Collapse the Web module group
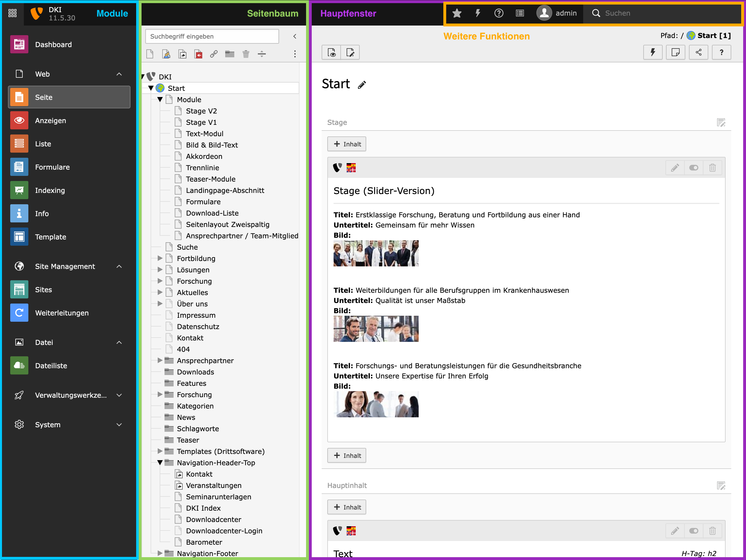 coord(119,74)
